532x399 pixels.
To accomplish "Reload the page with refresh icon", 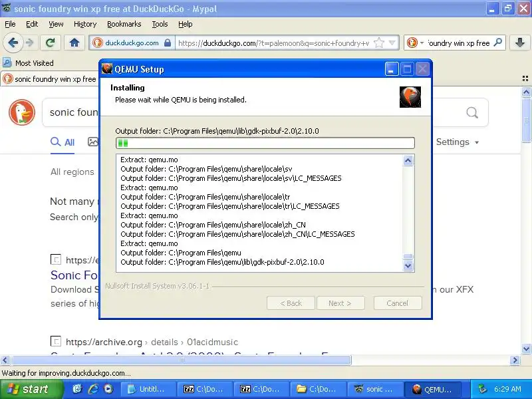I will click(51, 43).
